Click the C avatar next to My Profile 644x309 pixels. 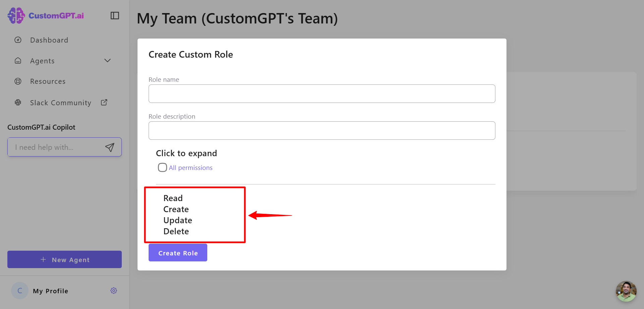[20, 291]
